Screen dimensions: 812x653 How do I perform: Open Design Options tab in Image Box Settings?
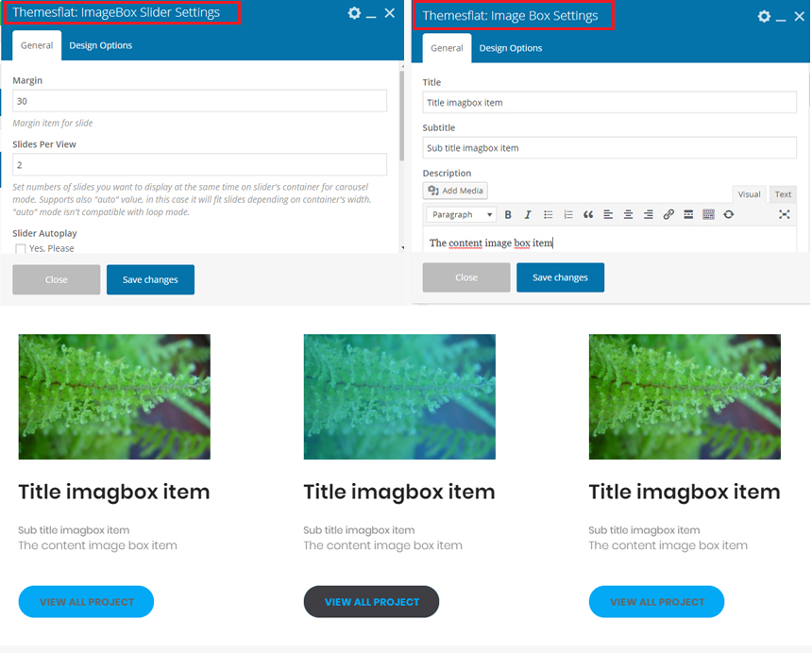coord(511,48)
